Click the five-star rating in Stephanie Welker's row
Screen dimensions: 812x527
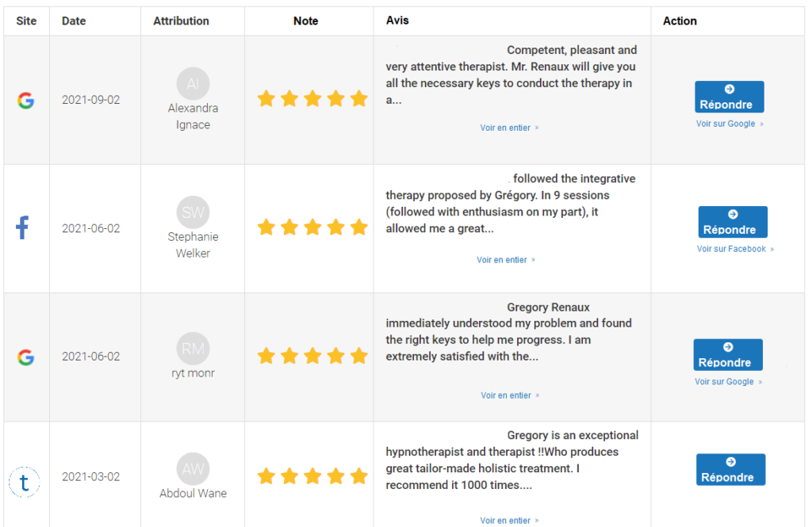click(x=312, y=227)
